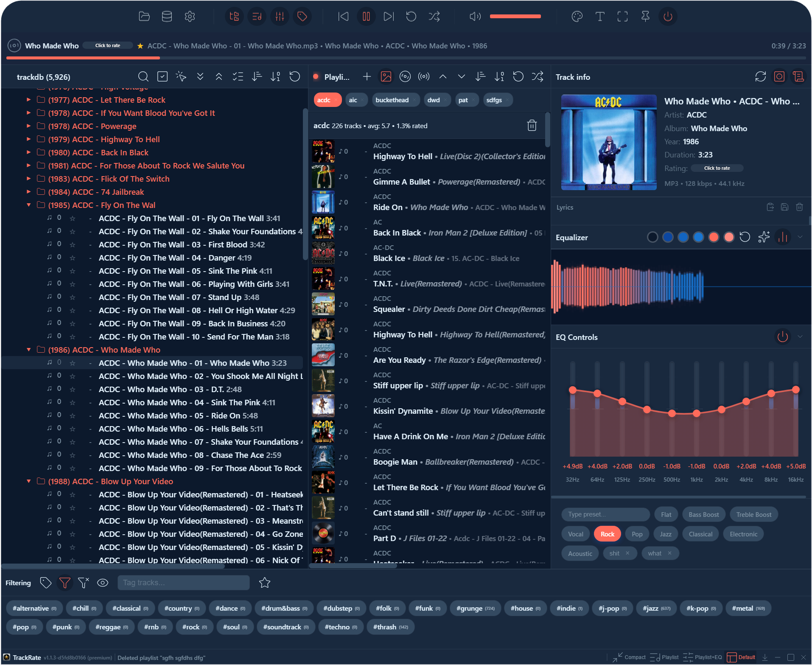Type in the Tag tracks filter field
The width and height of the screenshot is (812, 665).
coord(183,583)
